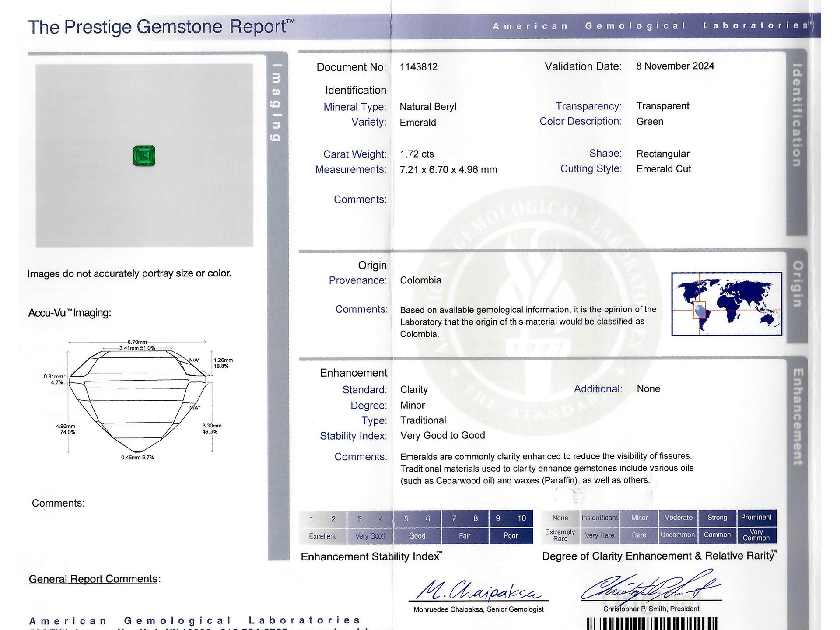Click the barcode at bottom right
The image size is (840, 630).
652,623
